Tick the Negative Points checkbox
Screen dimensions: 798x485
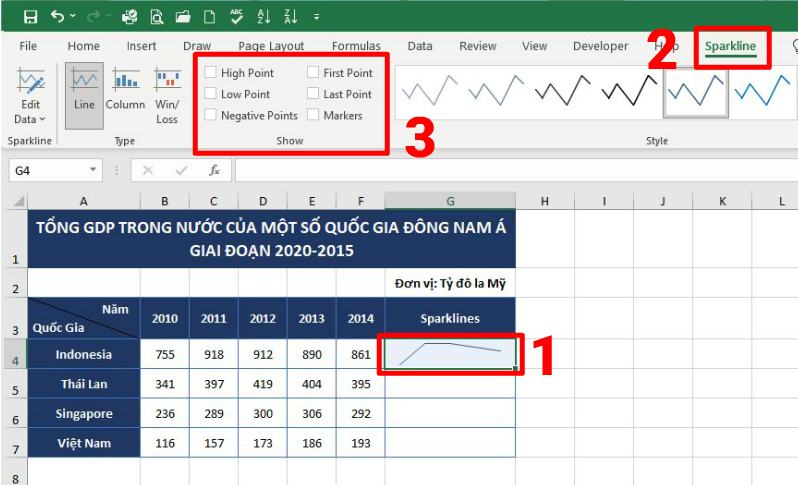tap(210, 116)
